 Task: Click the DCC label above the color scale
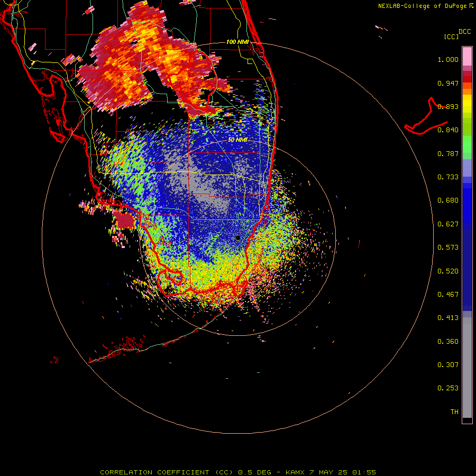point(464,31)
